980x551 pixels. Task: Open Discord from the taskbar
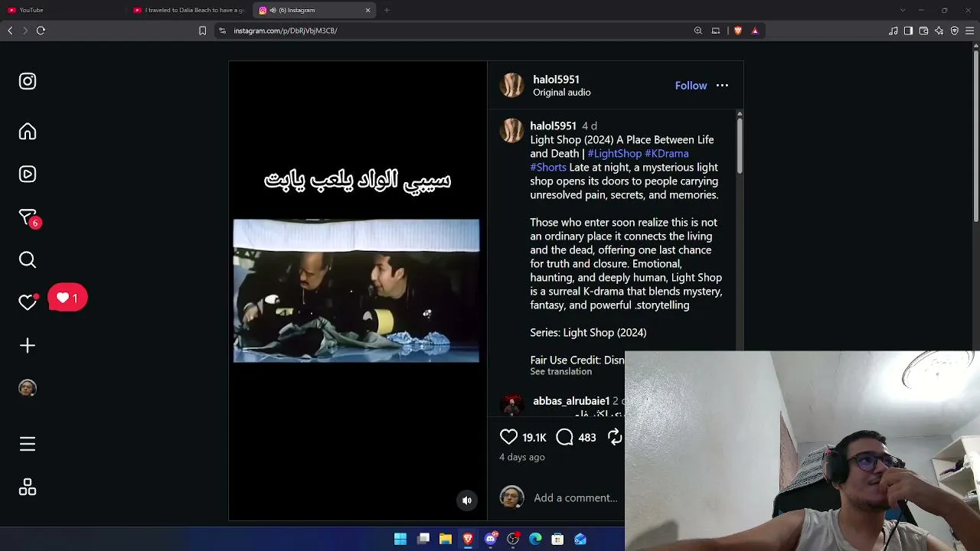click(491, 539)
